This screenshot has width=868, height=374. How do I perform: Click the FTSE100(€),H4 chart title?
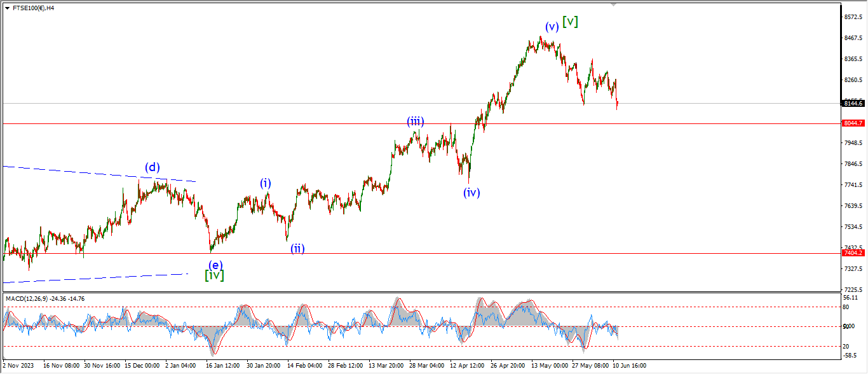(33, 8)
